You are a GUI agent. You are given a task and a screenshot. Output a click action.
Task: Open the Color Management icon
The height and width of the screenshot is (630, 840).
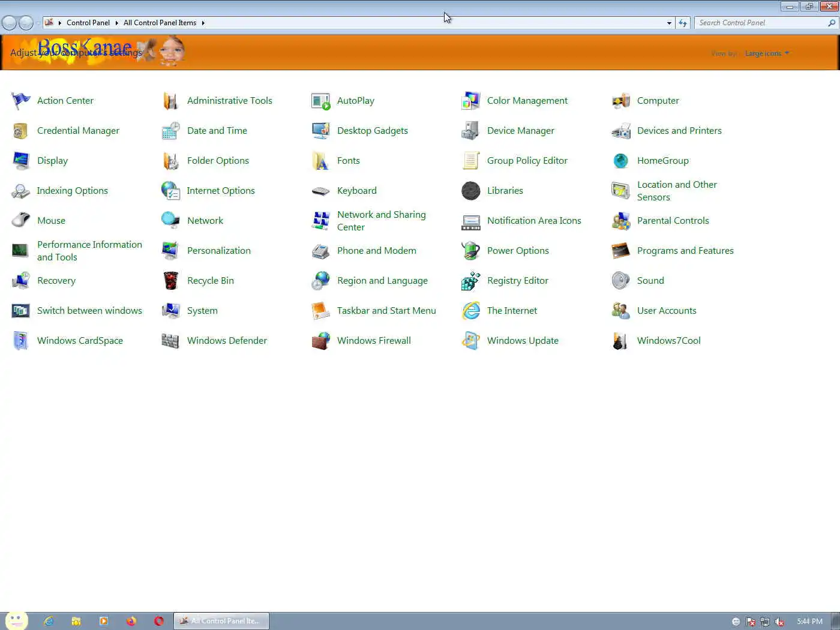pyautogui.click(x=471, y=101)
